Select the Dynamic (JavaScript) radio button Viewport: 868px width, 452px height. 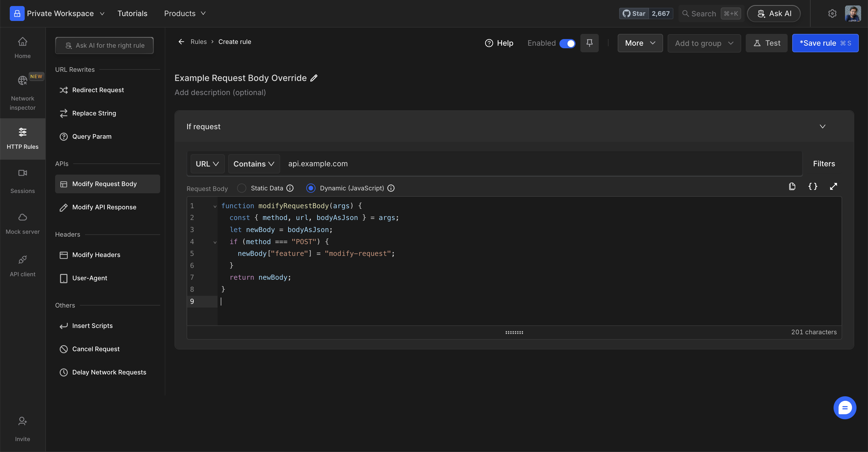pyautogui.click(x=311, y=188)
